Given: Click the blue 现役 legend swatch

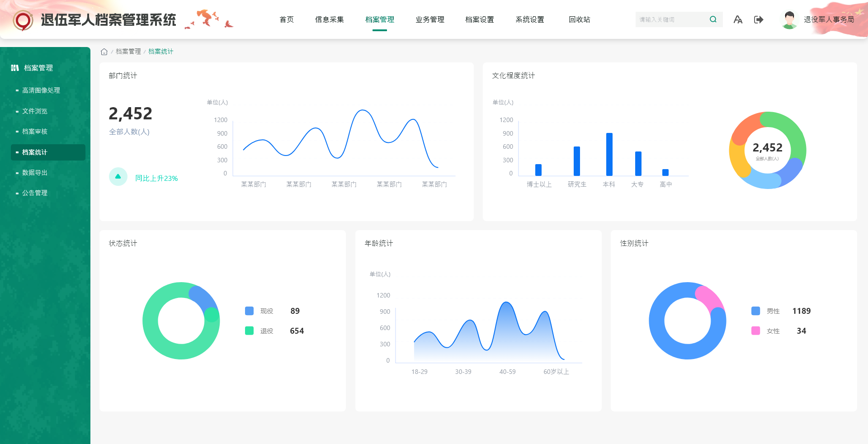Looking at the screenshot, I should pos(249,311).
